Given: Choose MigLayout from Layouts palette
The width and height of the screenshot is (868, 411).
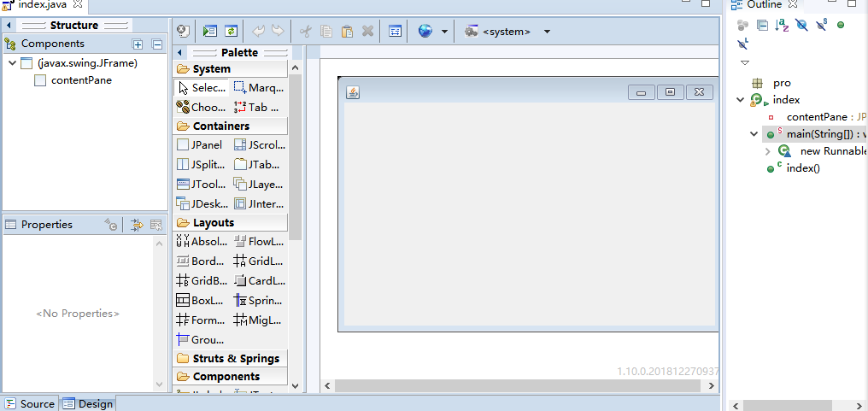Looking at the screenshot, I should coord(259,320).
